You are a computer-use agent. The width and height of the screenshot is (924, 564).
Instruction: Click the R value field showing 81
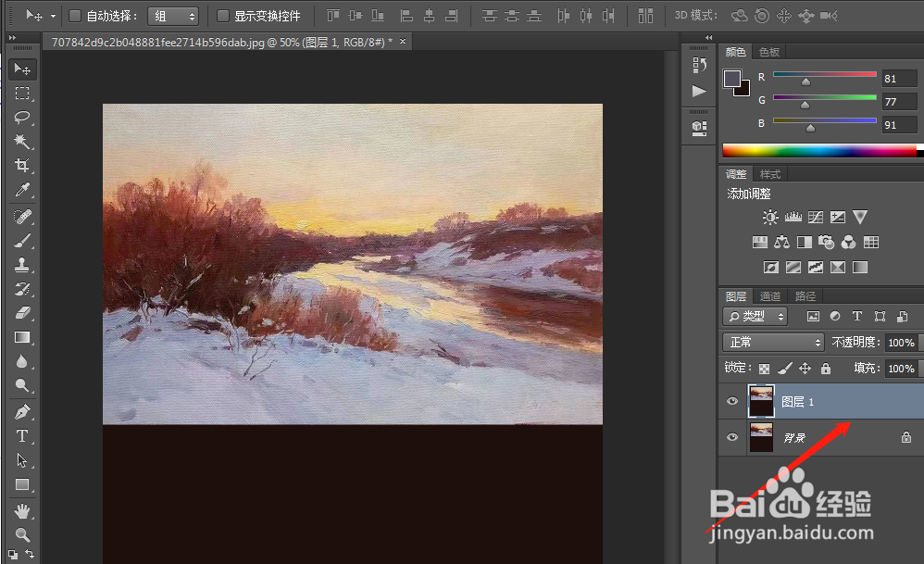click(x=899, y=79)
